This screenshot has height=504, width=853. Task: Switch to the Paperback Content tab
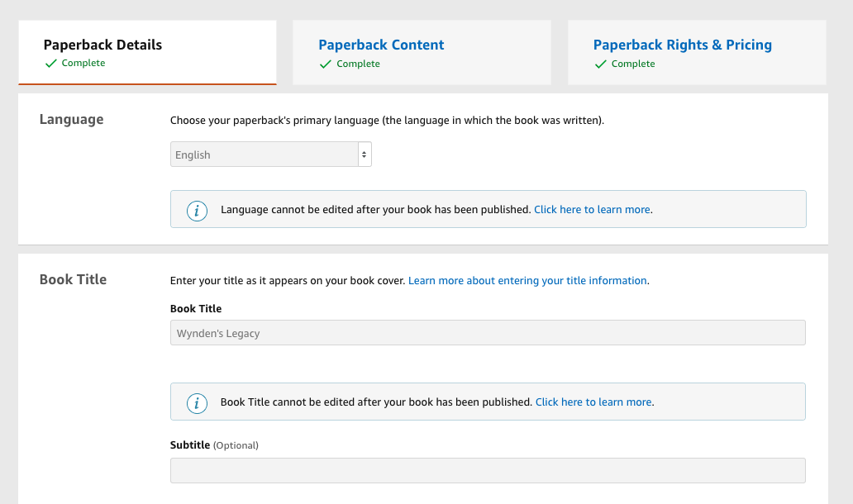point(381,45)
